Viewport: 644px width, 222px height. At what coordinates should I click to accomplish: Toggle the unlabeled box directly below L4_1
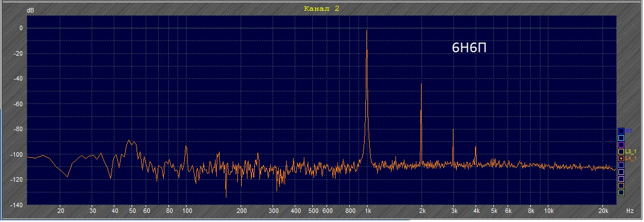click(x=621, y=165)
